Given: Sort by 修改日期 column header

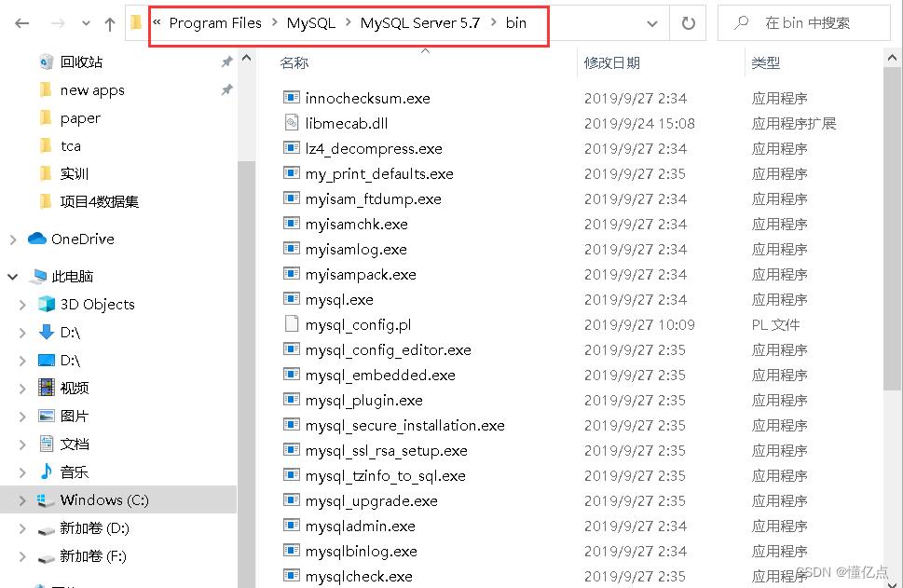Looking at the screenshot, I should [611, 62].
